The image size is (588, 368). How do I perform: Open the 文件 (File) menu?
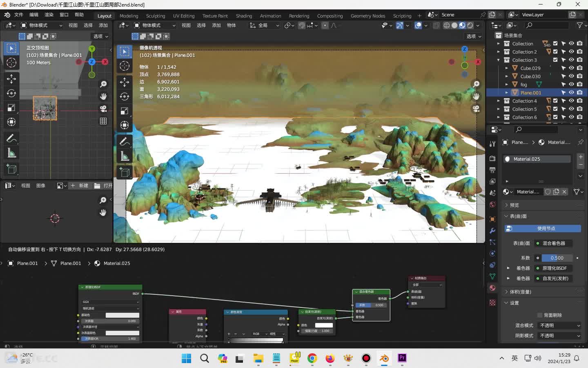coord(19,15)
